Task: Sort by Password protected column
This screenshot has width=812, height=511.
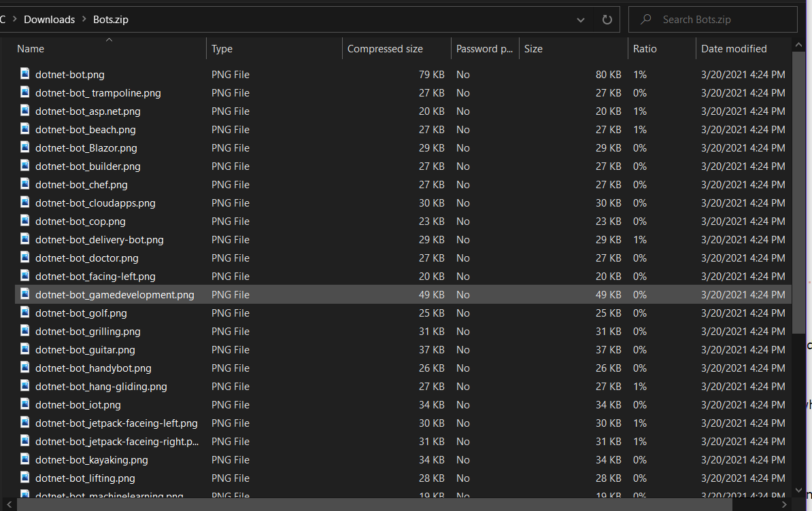Action: pyautogui.click(x=486, y=49)
